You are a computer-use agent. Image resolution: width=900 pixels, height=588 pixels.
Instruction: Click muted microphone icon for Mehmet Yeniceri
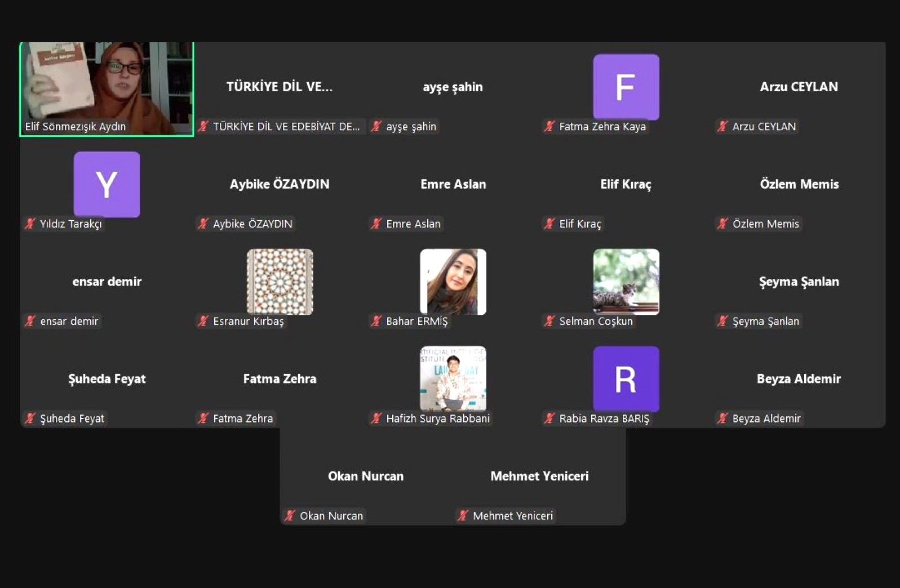[x=463, y=516]
